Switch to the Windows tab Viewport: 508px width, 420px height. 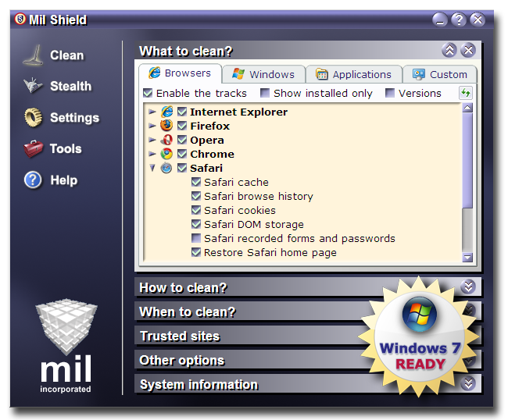[263, 74]
